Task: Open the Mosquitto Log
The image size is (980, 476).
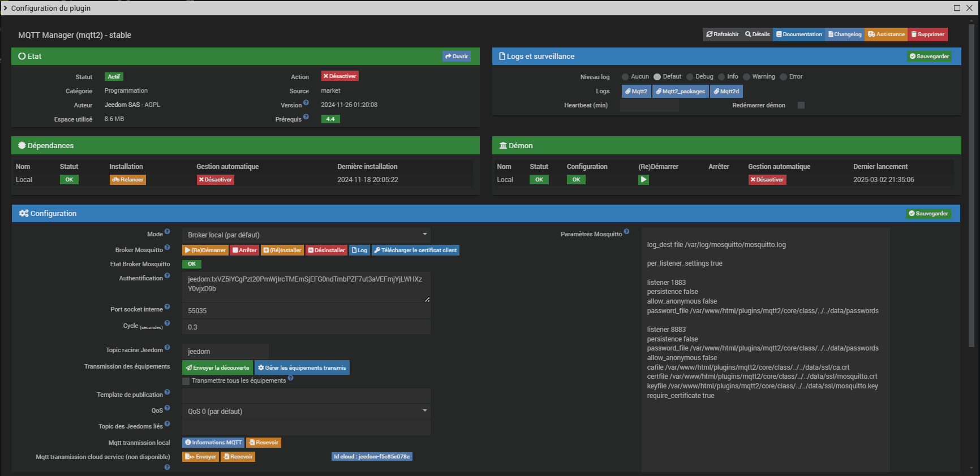Action: (x=359, y=250)
